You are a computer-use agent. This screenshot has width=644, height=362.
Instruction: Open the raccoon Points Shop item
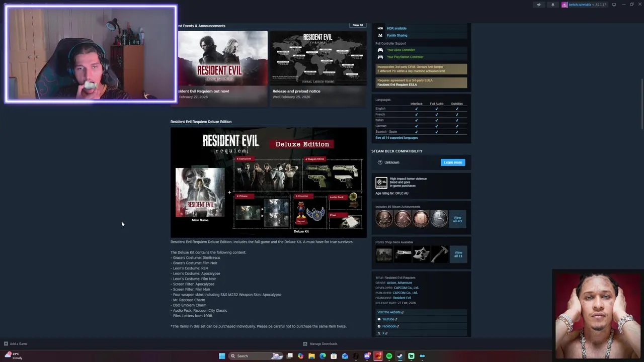(x=421, y=254)
